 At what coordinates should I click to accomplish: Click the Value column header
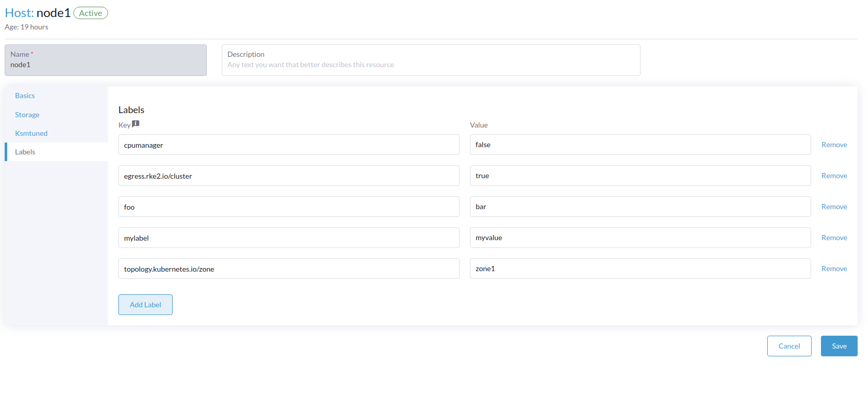click(x=479, y=125)
